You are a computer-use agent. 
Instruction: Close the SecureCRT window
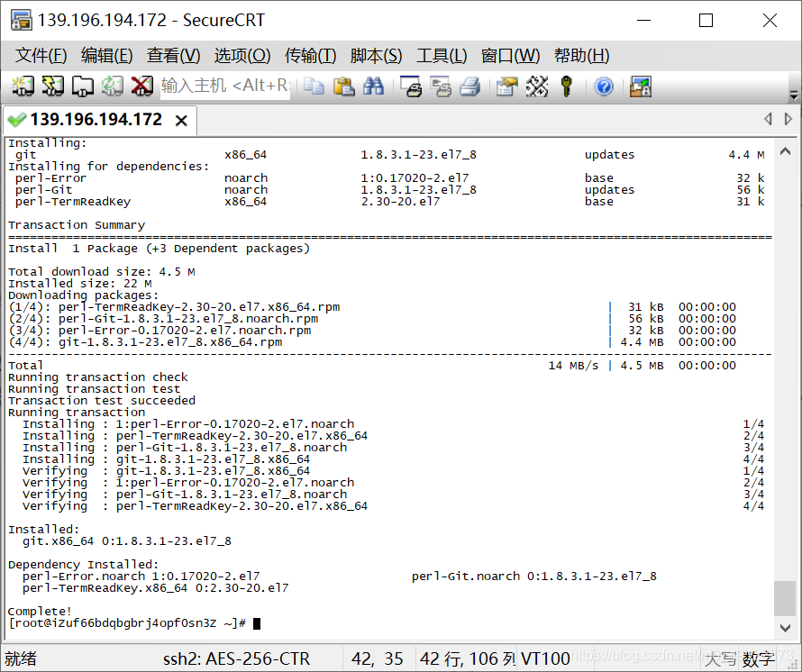[770, 21]
